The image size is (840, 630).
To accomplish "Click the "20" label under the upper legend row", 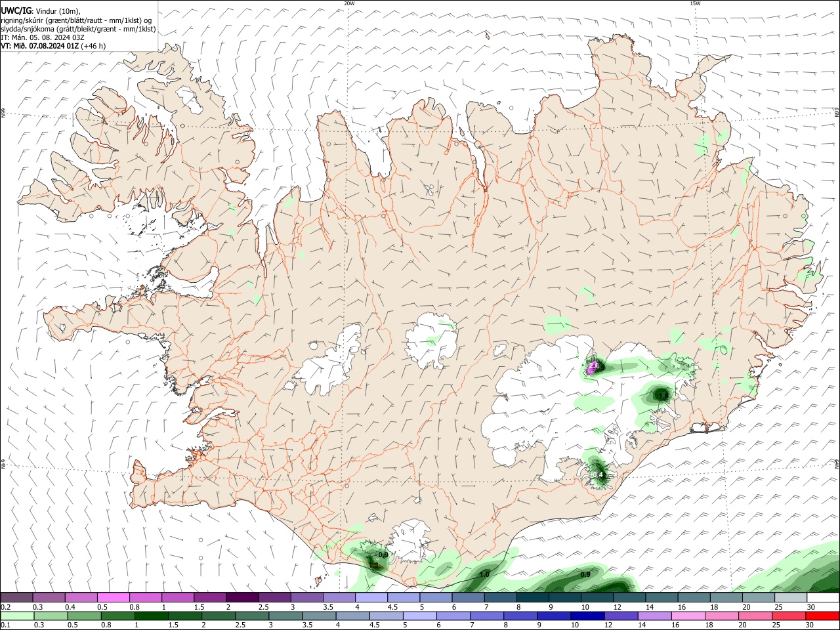I will [746, 607].
